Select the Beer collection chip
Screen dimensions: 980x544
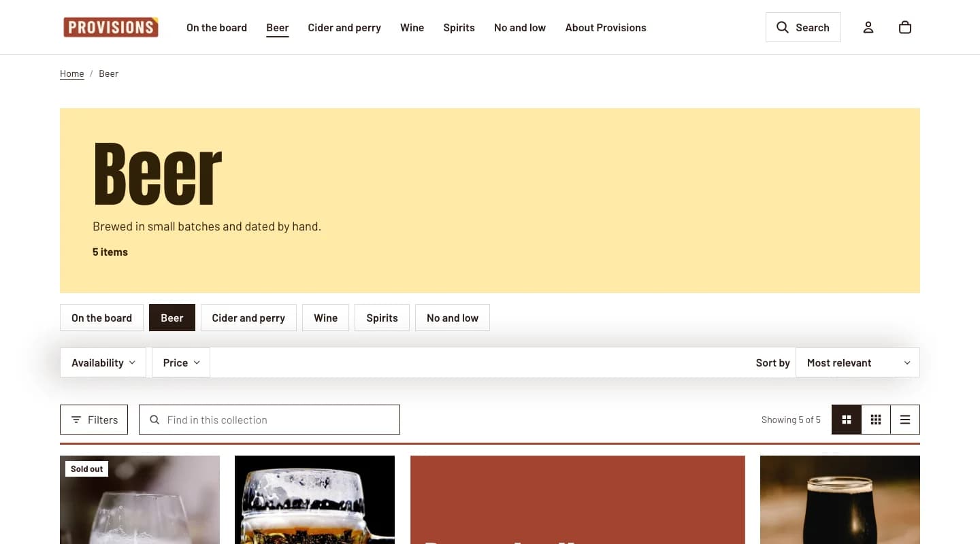[x=172, y=318]
